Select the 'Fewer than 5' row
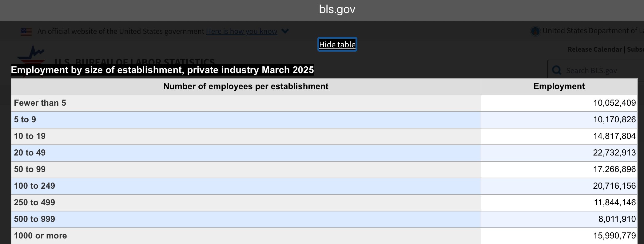Image resolution: width=644 pixels, height=244 pixels. pyautogui.click(x=324, y=103)
